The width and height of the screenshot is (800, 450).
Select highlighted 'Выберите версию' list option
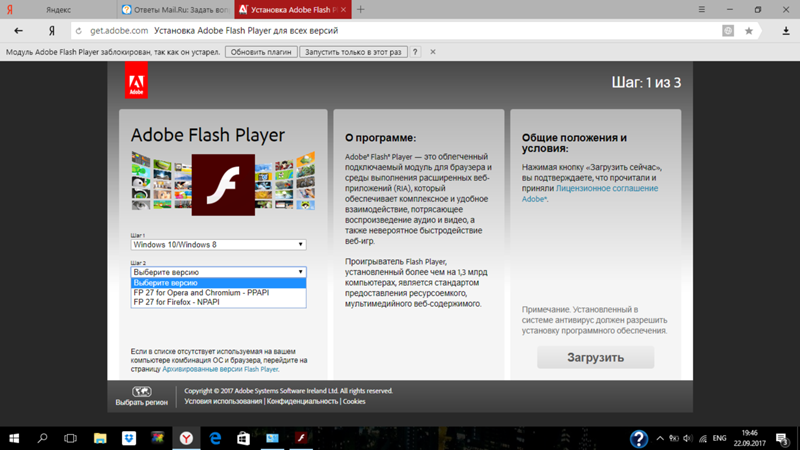pos(218,283)
